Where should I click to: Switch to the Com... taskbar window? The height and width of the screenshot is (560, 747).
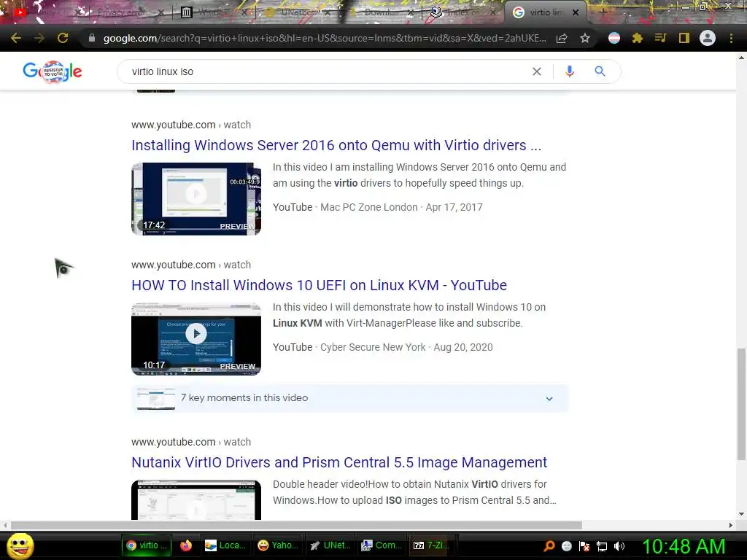click(381, 545)
